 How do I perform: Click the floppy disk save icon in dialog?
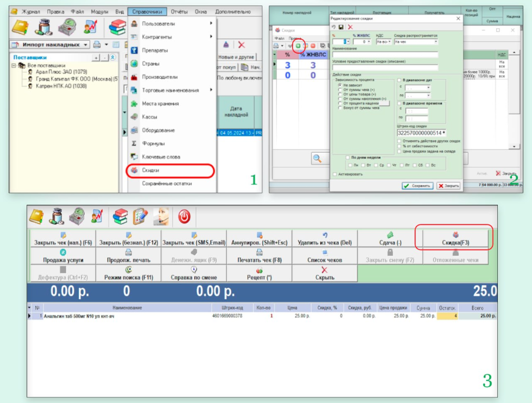click(340, 27)
